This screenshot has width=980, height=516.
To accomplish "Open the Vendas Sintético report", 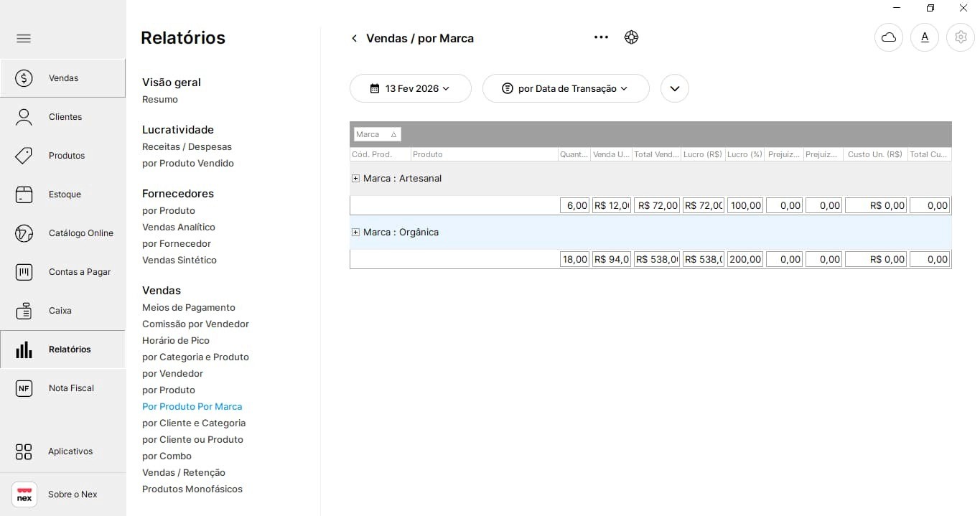I will (179, 261).
